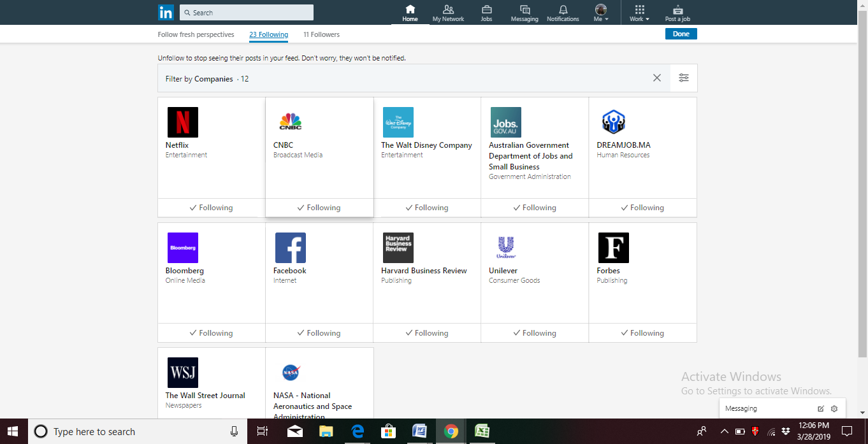Viewport: 868px width, 444px height.
Task: Open My Network icon in navbar
Action: pos(448,10)
